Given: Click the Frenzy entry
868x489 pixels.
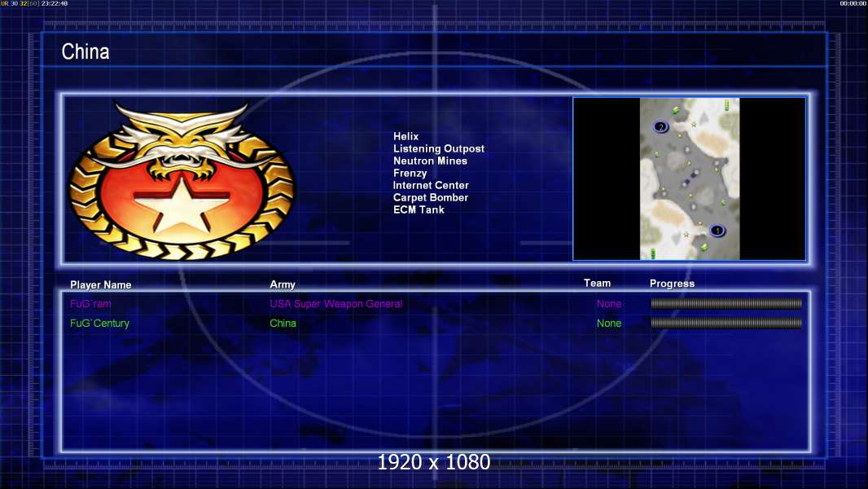Looking at the screenshot, I should click(x=410, y=173).
